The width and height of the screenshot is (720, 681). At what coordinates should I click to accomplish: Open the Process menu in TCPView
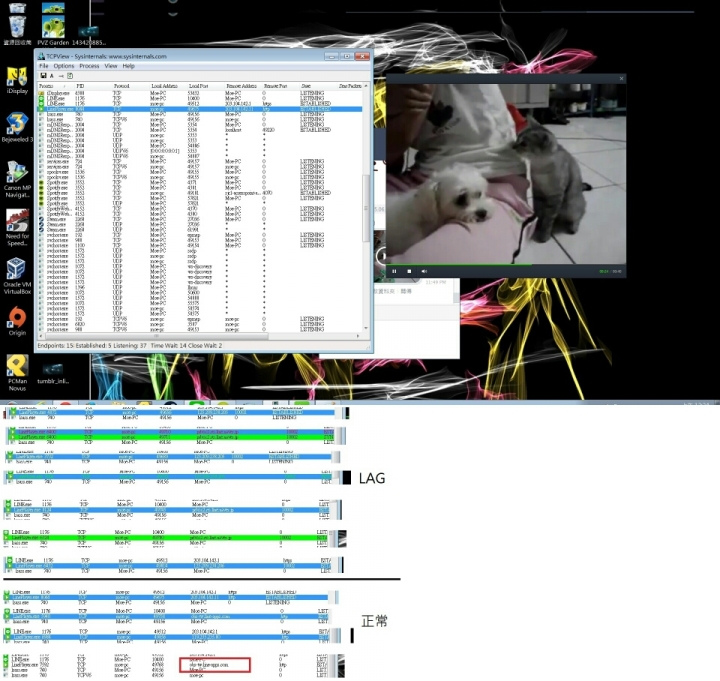coord(89,66)
